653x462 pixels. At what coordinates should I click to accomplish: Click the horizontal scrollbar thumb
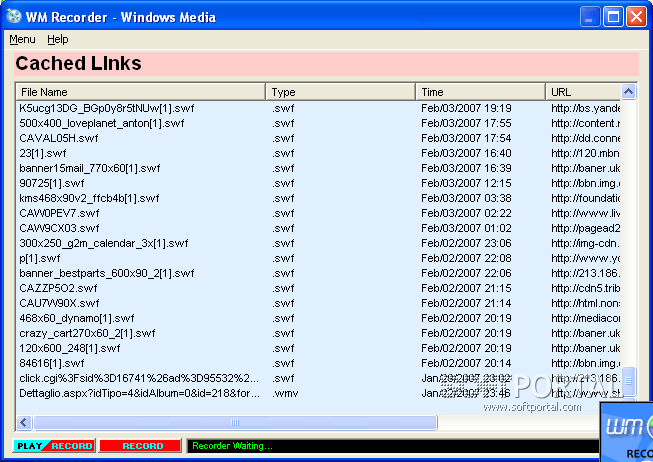tap(235, 422)
